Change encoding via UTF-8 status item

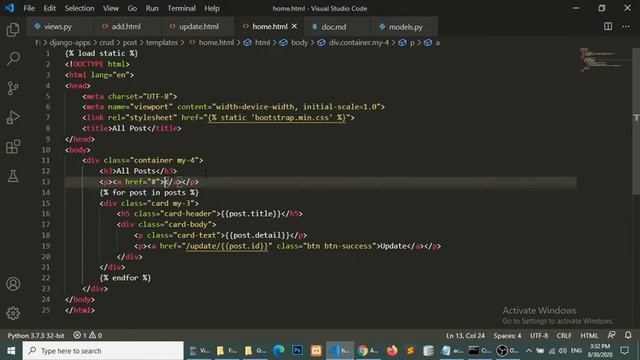click(539, 336)
